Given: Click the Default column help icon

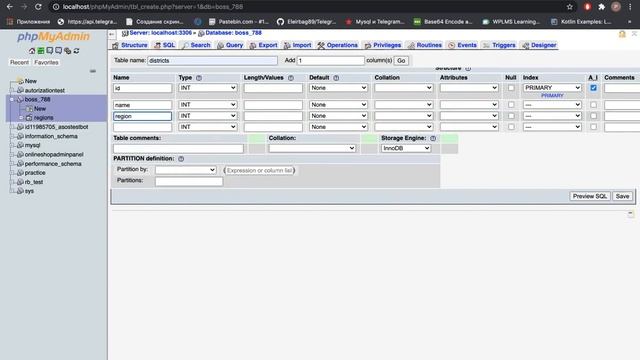Looking at the screenshot, I should tap(336, 78).
